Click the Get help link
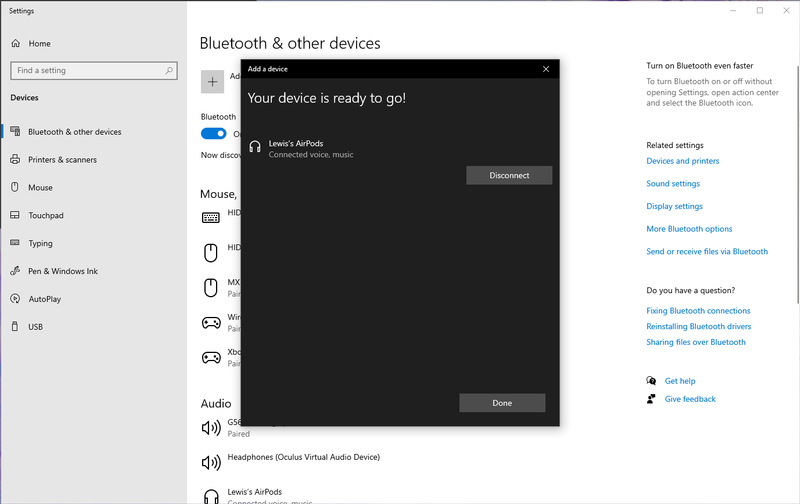This screenshot has width=800, height=504. point(680,381)
